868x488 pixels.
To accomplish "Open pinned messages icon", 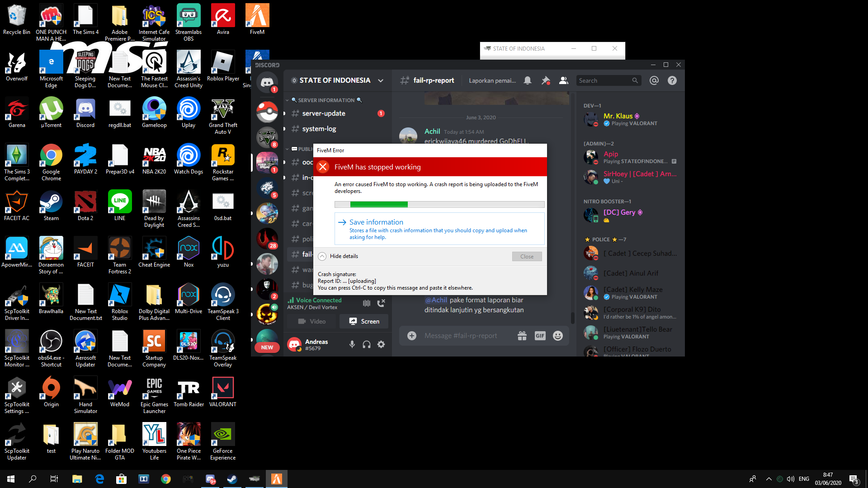I will click(x=546, y=80).
